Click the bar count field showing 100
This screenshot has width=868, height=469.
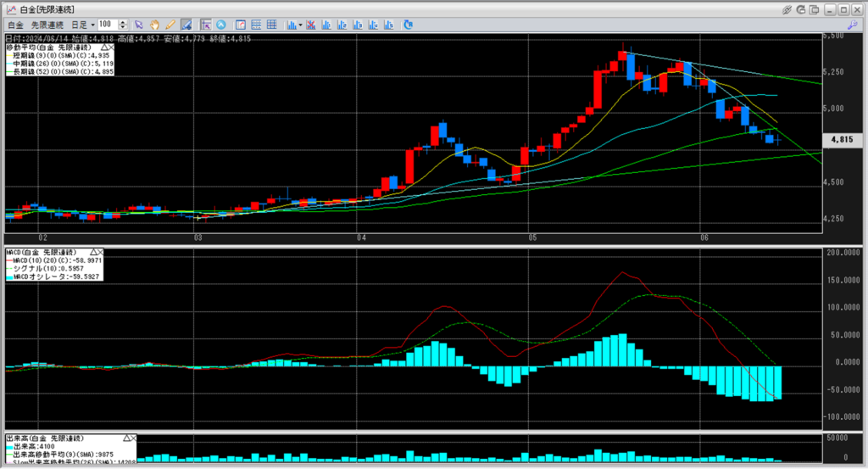[x=107, y=25]
